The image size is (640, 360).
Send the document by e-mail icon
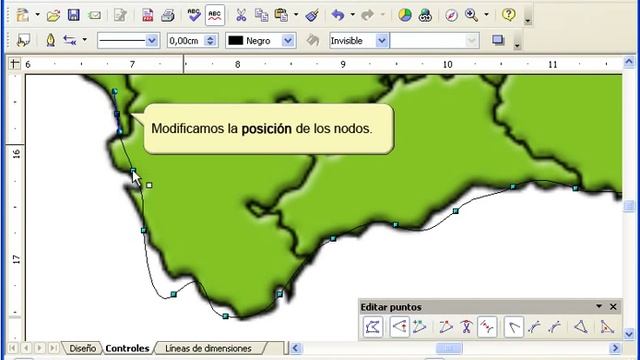[x=95, y=16]
